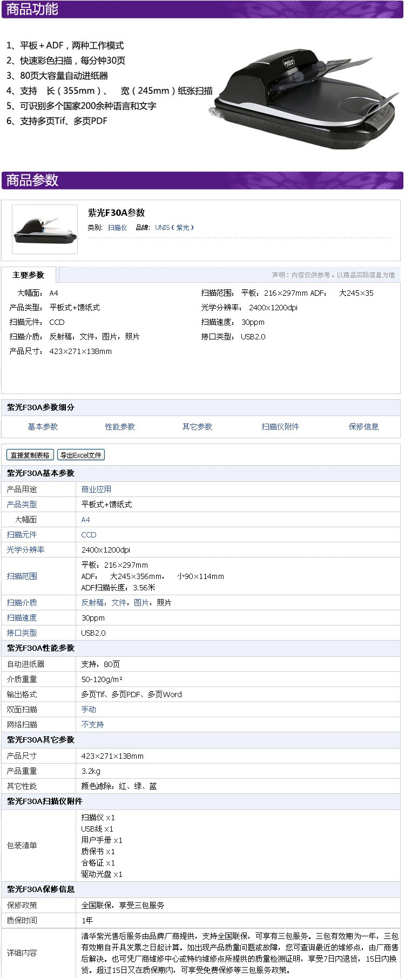The height and width of the screenshot is (980, 405).
Task: Open the A4 format link in table
Action: click(x=85, y=520)
